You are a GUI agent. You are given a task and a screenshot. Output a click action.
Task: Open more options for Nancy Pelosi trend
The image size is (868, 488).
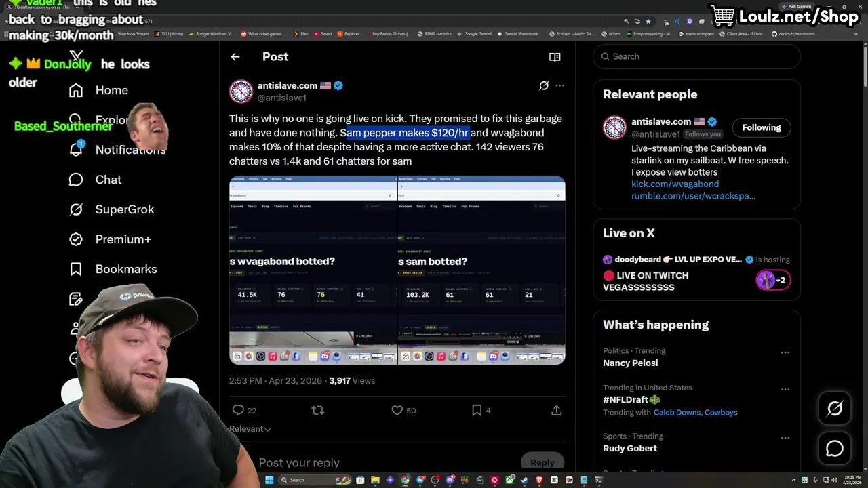pyautogui.click(x=785, y=352)
